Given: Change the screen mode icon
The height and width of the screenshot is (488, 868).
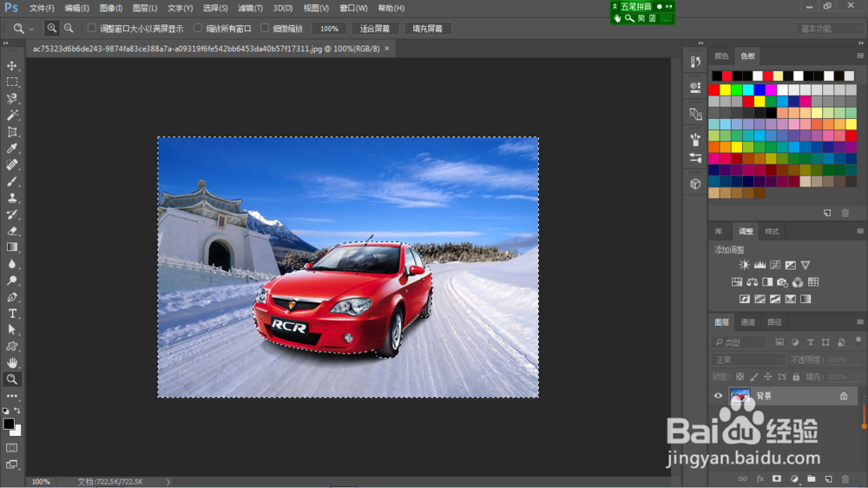Looking at the screenshot, I should click(x=11, y=465).
